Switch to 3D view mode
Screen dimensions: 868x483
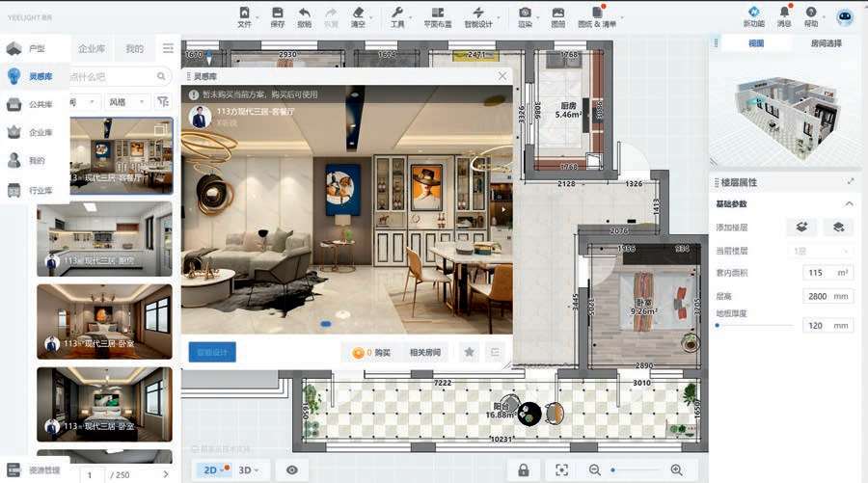247,470
